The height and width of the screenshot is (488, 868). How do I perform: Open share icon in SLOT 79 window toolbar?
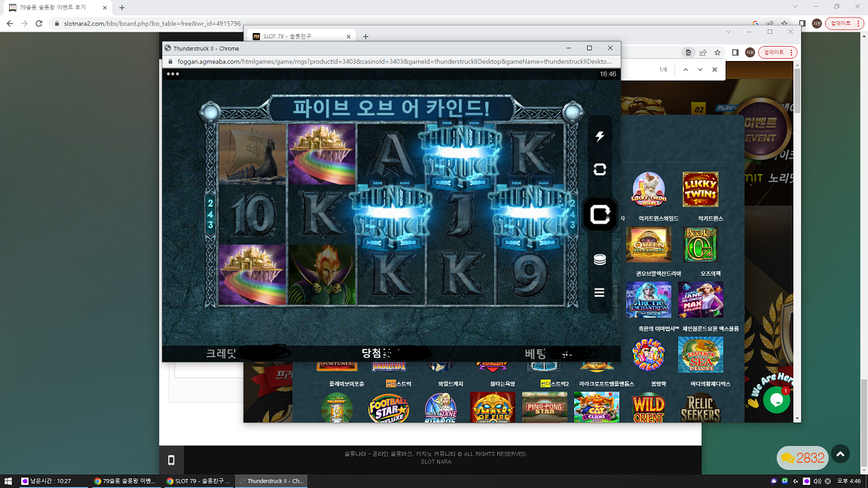703,53
